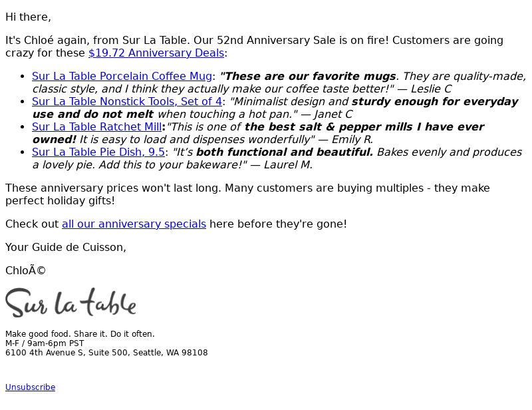The image size is (532, 410).
Task: Click the Laurel M. pie dish review
Action: click(277, 158)
